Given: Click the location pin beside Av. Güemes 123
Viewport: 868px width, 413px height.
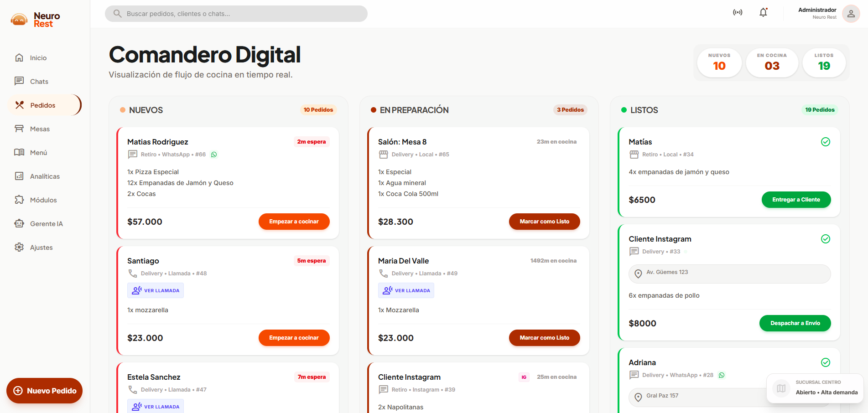Looking at the screenshot, I should (638, 274).
